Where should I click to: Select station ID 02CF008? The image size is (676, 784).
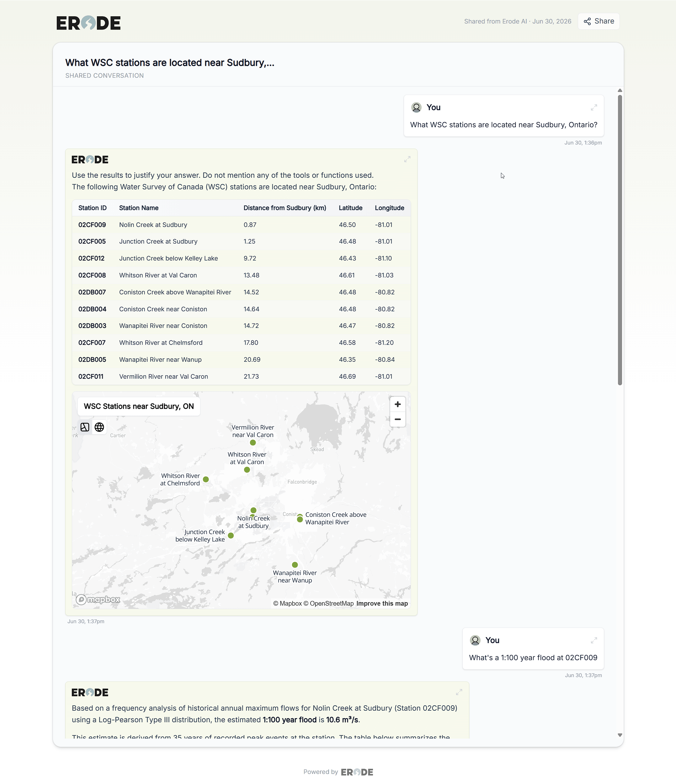point(92,276)
